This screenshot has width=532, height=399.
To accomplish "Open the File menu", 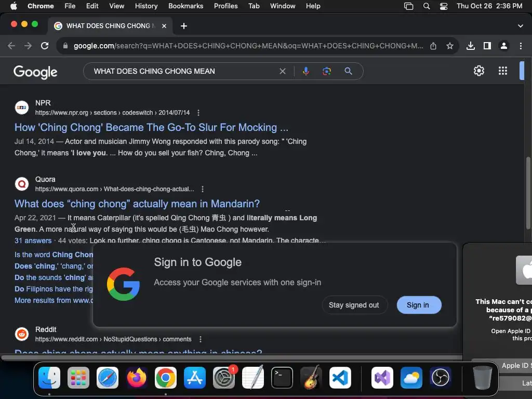I will click(x=70, y=6).
